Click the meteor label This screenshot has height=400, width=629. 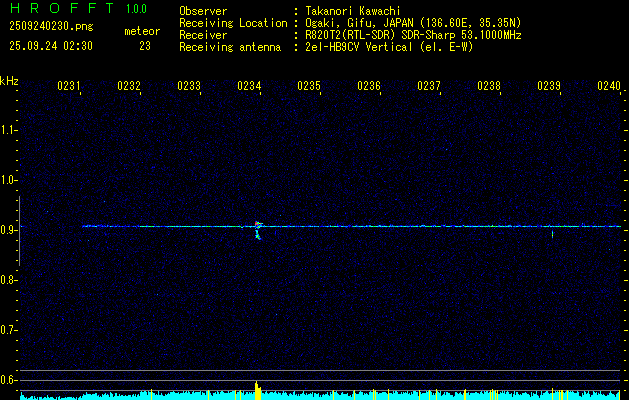pyautogui.click(x=142, y=31)
